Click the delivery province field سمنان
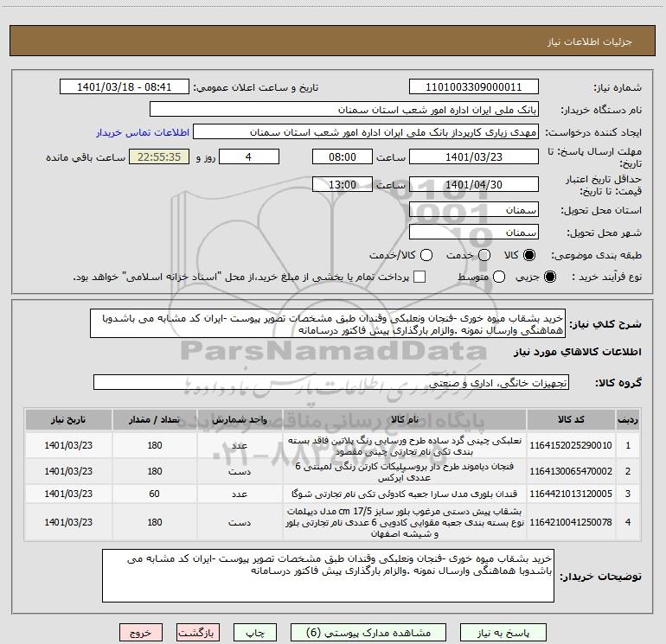666x644 pixels. tap(474, 210)
